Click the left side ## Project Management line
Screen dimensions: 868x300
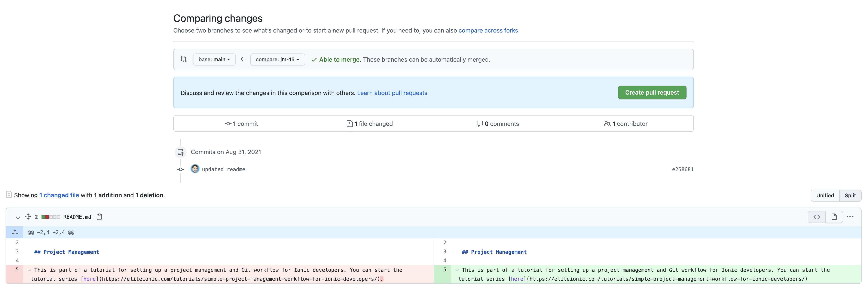67,252
